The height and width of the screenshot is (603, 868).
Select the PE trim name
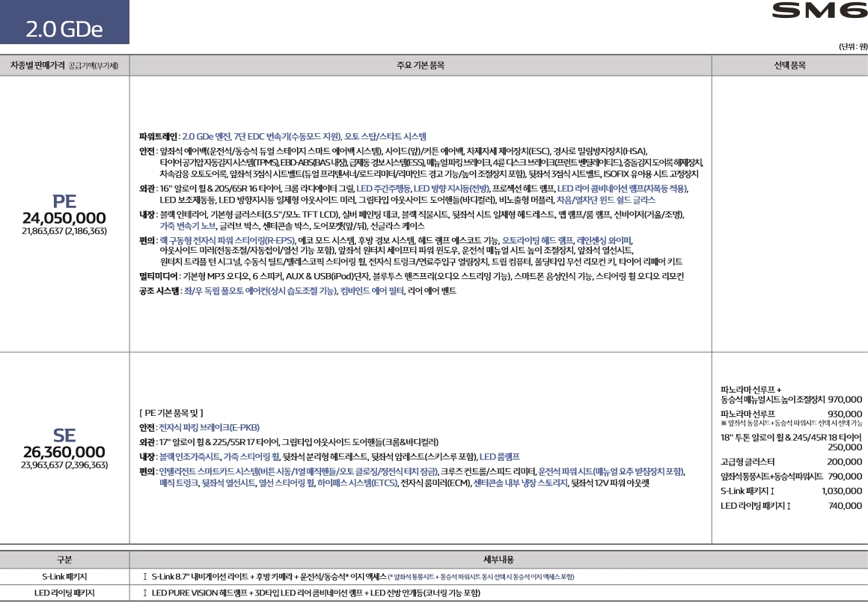pyautogui.click(x=64, y=201)
